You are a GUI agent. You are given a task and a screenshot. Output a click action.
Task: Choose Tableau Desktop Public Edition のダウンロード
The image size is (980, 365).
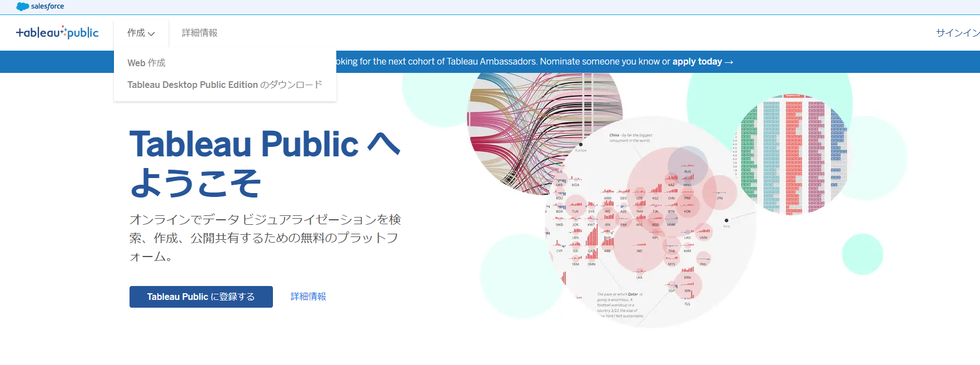click(225, 85)
